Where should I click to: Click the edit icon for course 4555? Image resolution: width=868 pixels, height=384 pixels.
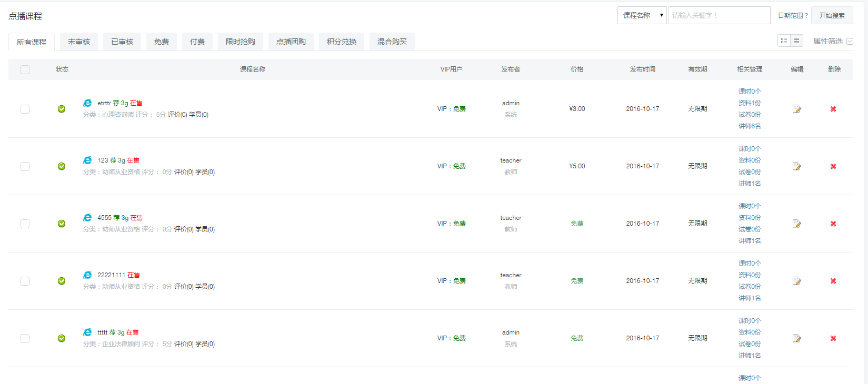(x=796, y=224)
